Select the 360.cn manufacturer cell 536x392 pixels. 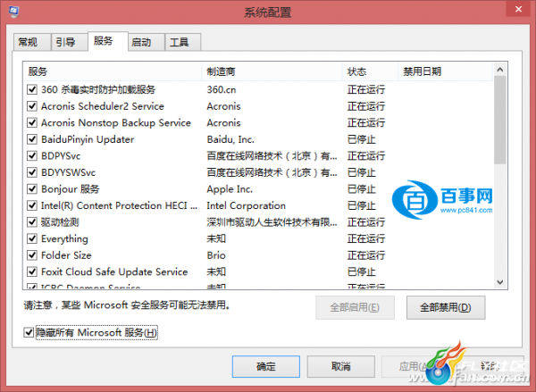(x=222, y=89)
